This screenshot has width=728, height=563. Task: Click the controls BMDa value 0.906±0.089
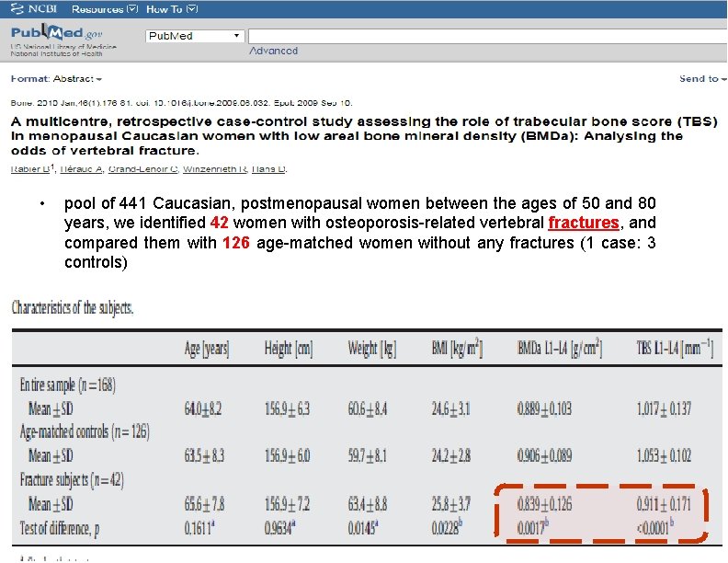coord(544,455)
